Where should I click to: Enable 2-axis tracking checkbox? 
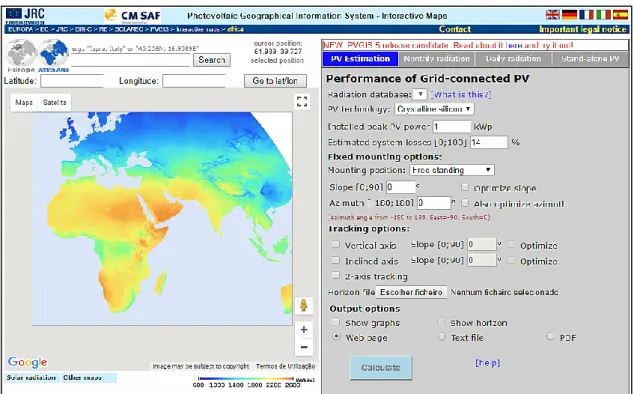pos(336,275)
